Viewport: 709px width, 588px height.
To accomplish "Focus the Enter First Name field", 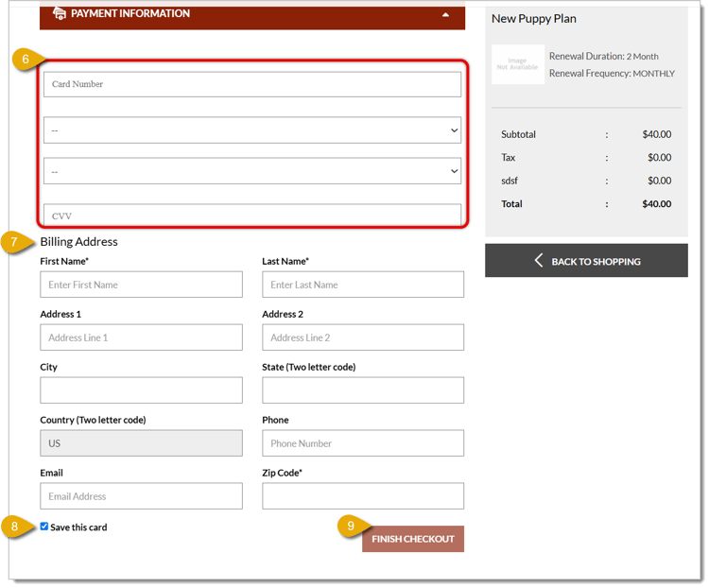I will pyautogui.click(x=141, y=285).
